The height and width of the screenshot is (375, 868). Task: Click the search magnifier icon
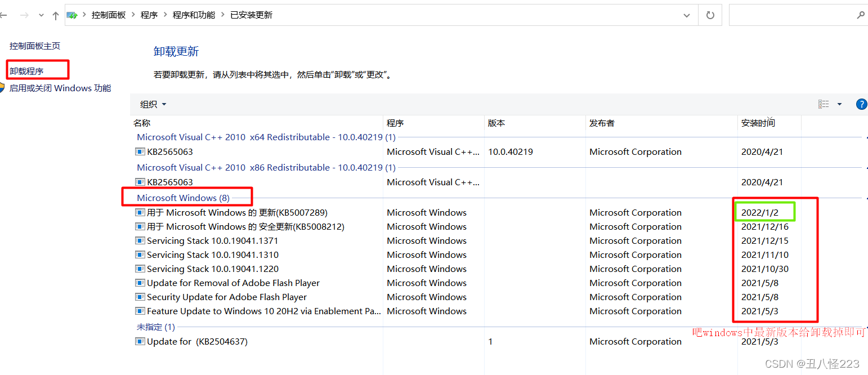[861, 15]
